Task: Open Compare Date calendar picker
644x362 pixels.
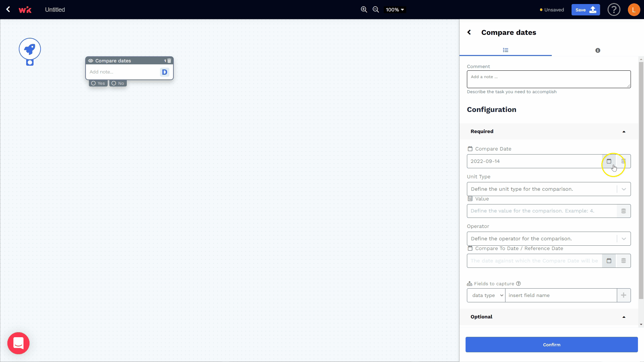Action: tap(609, 161)
